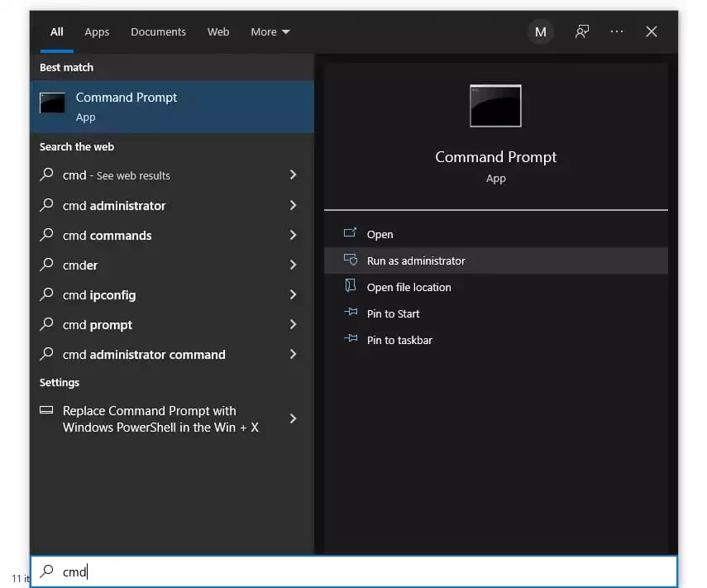The width and height of the screenshot is (707, 588).
Task: Expand chevron for 'cmd - See web results'
Action: 293,175
